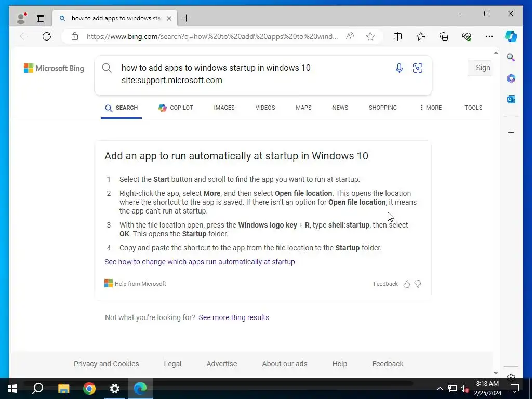Image resolution: width=532 pixels, height=399 pixels.
Task: Open the Windows Start menu
Action: tap(12, 389)
